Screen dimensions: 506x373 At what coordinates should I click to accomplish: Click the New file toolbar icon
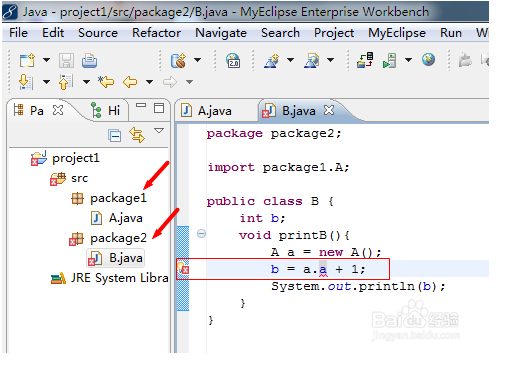pyautogui.click(x=27, y=60)
